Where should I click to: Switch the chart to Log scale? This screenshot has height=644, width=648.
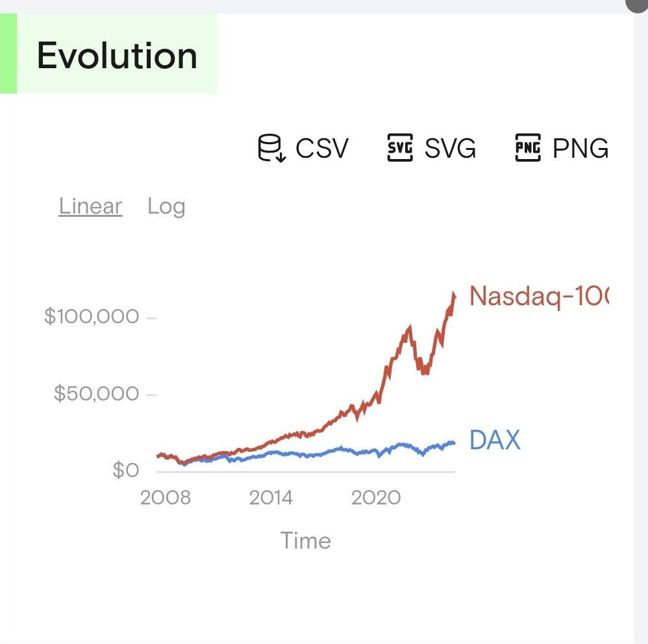[166, 206]
